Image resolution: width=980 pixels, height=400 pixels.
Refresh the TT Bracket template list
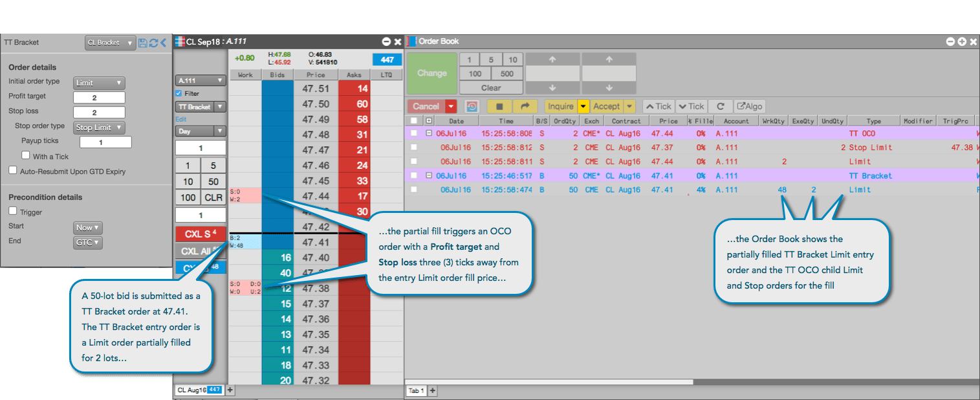153,43
